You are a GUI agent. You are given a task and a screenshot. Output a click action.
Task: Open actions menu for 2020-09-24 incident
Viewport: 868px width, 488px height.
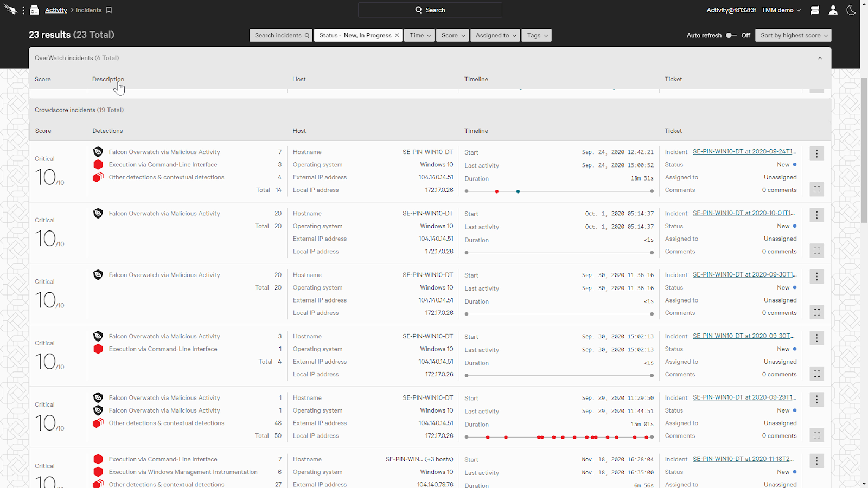(817, 153)
